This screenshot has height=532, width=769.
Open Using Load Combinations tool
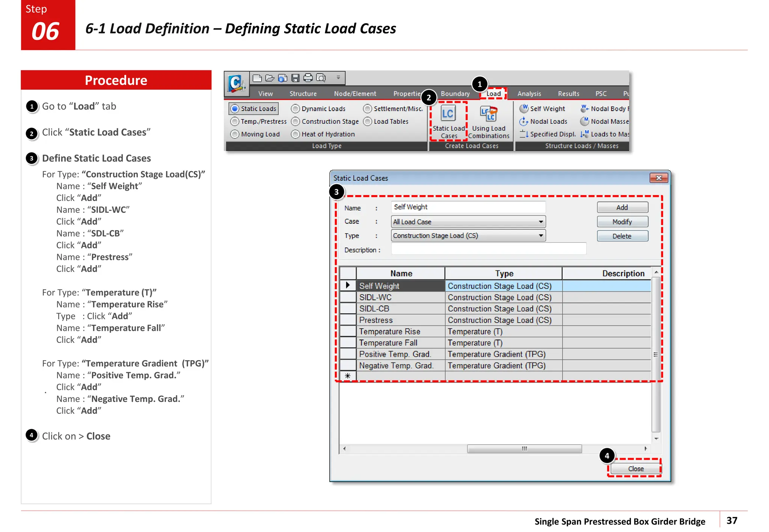[489, 114]
